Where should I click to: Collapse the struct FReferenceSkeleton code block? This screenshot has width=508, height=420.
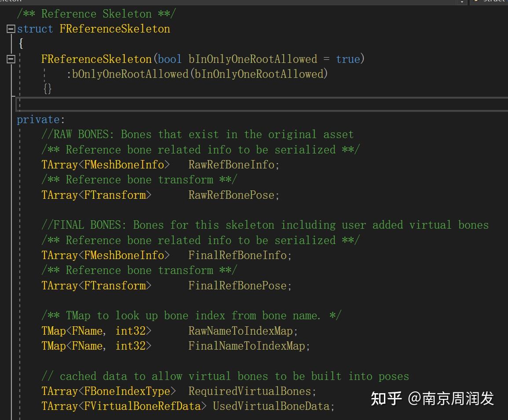11,29
